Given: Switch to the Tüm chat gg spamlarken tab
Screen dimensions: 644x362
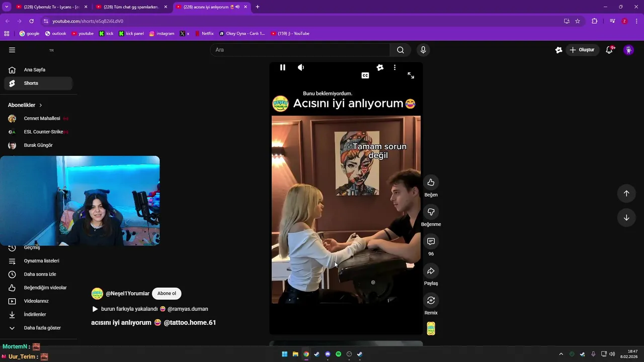Looking at the screenshot, I should tap(131, 7).
